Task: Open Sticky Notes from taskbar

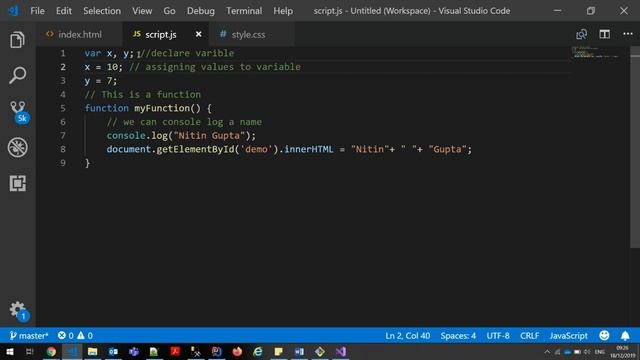Action: 278,351
